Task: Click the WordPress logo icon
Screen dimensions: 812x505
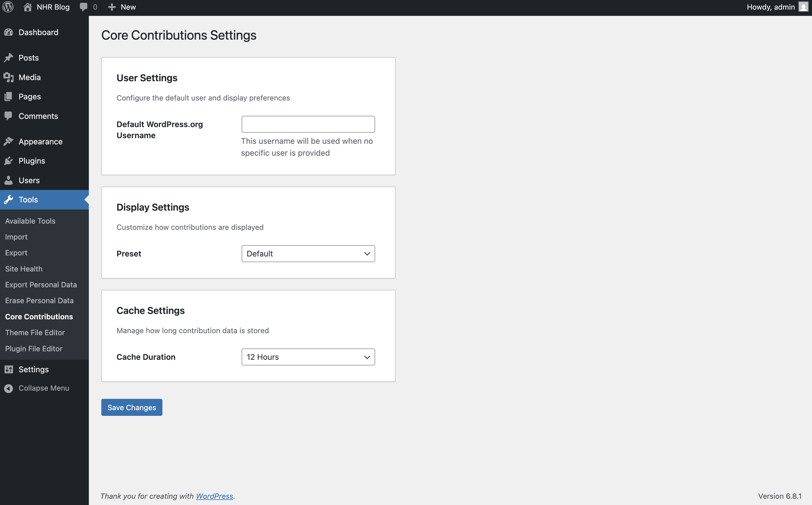Action: (8, 7)
